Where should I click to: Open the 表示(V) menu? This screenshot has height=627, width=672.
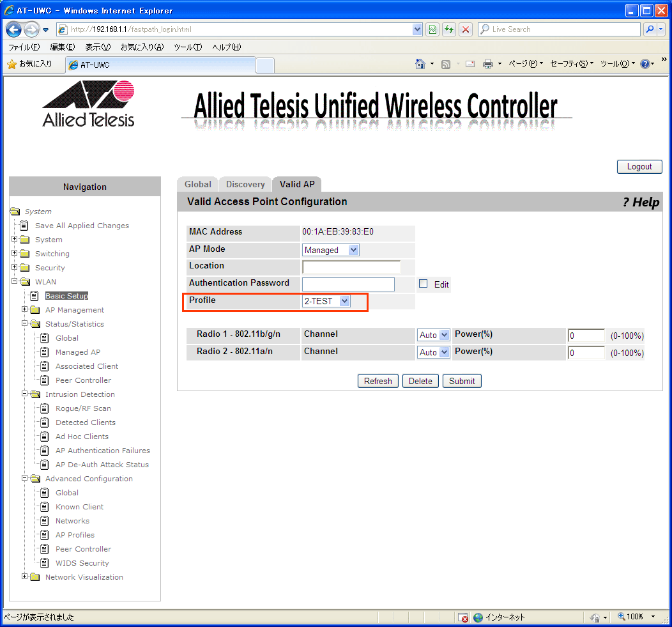[98, 47]
